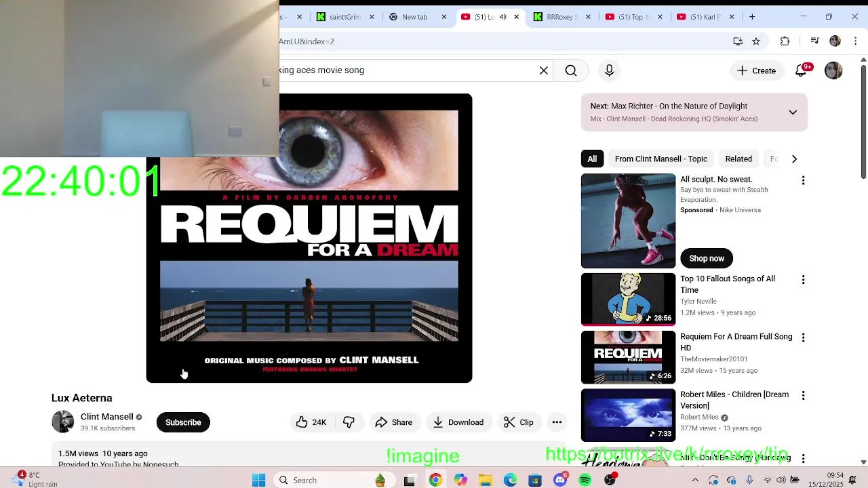
Task: Expand the Next playlist panel chevron
Action: (793, 113)
